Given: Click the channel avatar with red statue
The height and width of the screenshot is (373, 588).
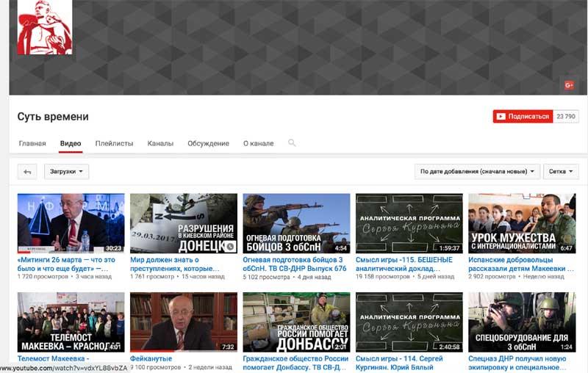Looking at the screenshot, I should pyautogui.click(x=44, y=27).
